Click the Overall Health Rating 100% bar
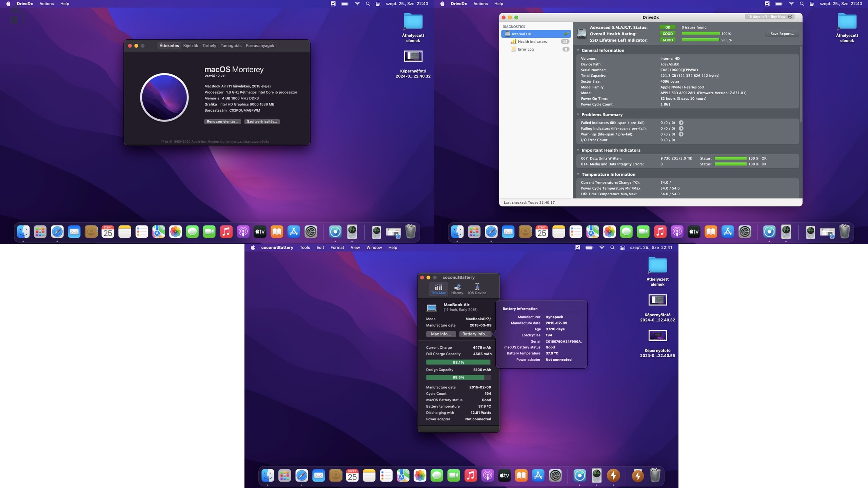Image resolution: width=868 pixels, height=488 pixels. (x=701, y=34)
